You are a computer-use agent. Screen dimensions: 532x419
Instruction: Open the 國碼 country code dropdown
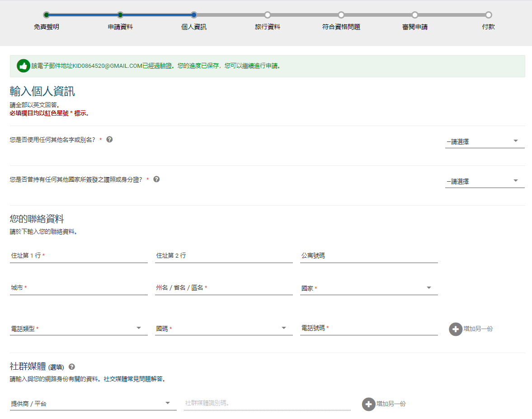224,329
